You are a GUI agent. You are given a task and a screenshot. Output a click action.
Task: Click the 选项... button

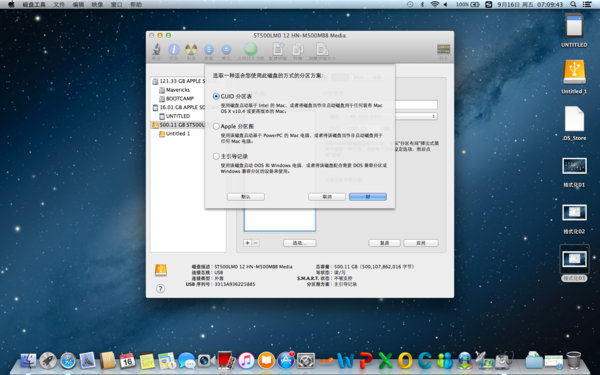pos(300,243)
